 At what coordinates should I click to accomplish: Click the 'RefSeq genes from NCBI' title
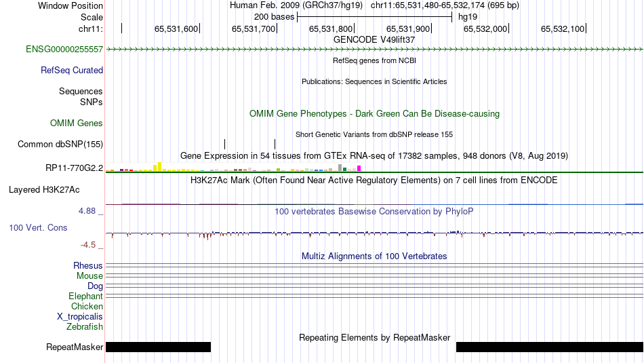pyautogui.click(x=374, y=60)
